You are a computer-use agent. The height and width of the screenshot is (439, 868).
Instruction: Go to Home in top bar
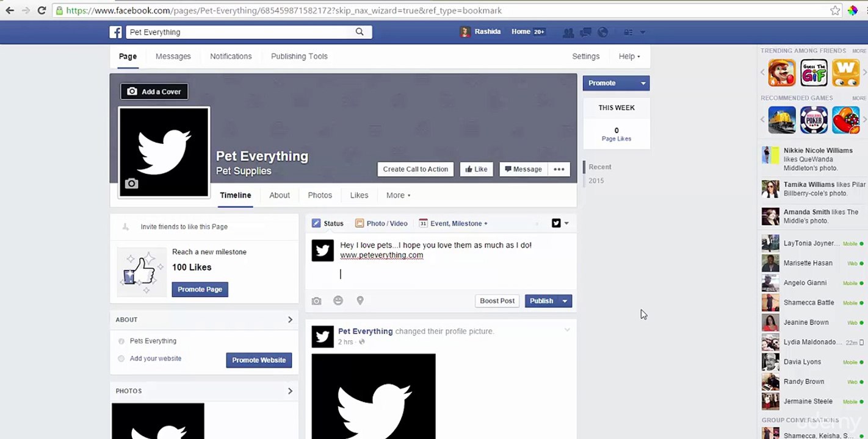[x=521, y=32]
